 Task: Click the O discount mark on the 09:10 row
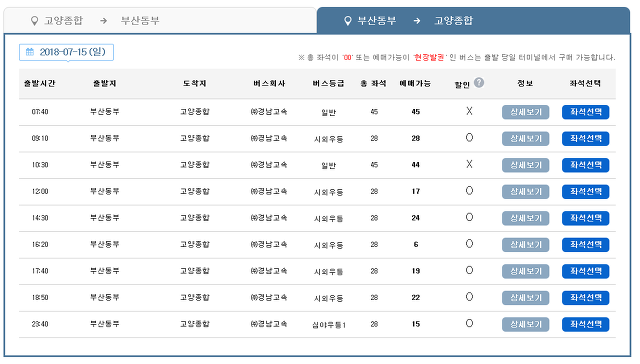click(x=469, y=138)
